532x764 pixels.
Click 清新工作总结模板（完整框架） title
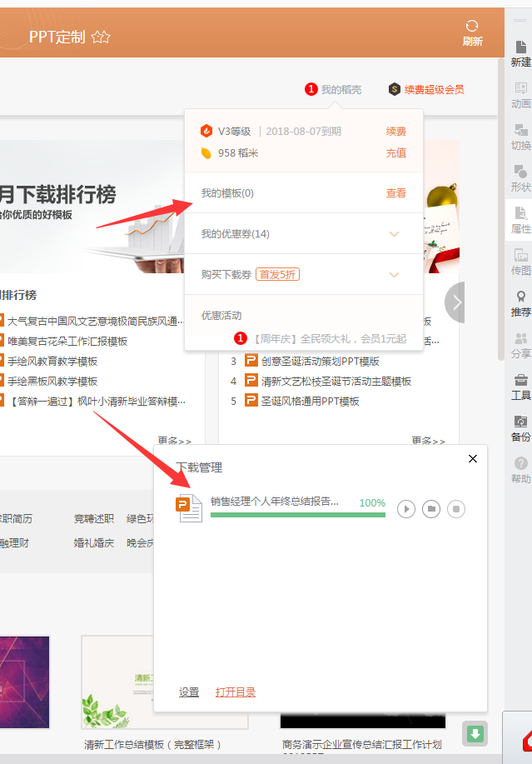point(152,745)
